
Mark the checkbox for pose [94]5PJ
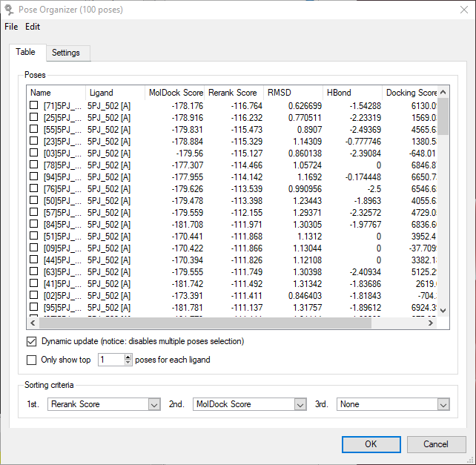[33, 177]
